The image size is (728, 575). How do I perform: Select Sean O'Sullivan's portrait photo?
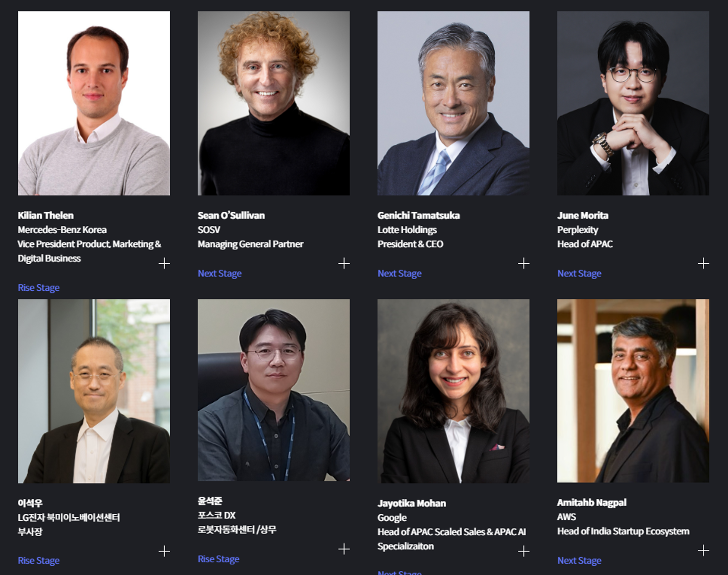coord(274,103)
